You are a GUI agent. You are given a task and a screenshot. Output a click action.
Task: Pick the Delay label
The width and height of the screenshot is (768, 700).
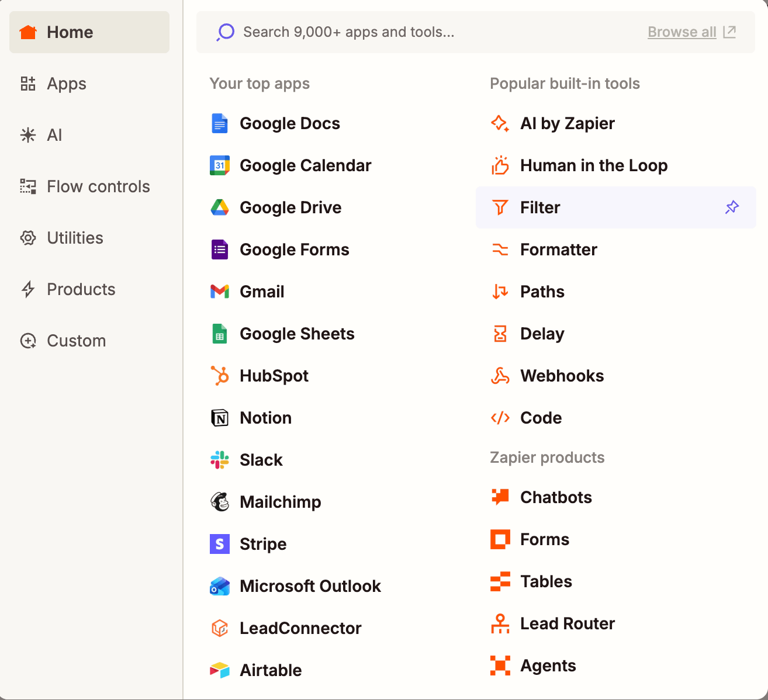(x=542, y=334)
